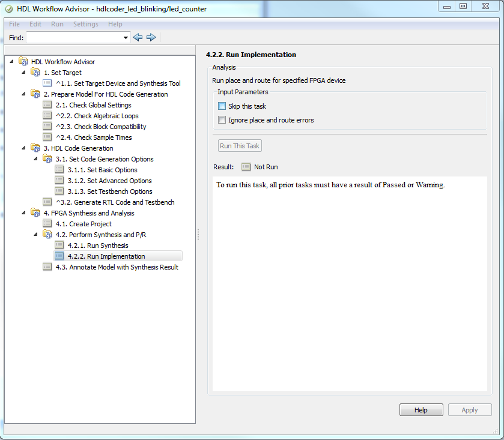The image size is (504, 440).
Task: Click the Find previous left arrow
Action: click(138, 37)
